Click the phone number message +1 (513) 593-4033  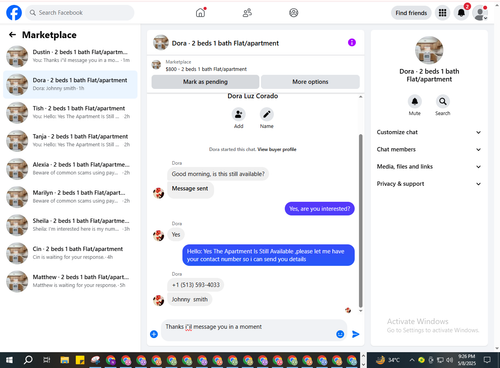point(196,285)
